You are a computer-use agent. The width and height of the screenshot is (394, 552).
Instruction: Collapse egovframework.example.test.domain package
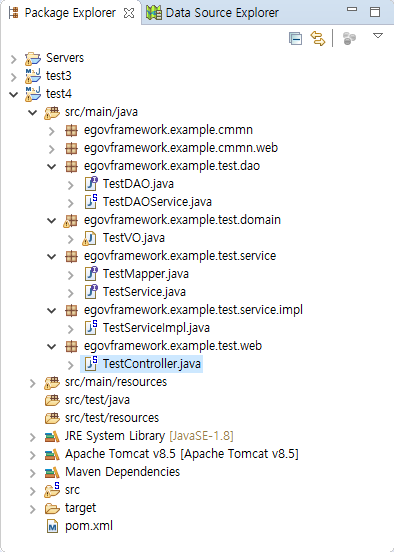point(52,220)
